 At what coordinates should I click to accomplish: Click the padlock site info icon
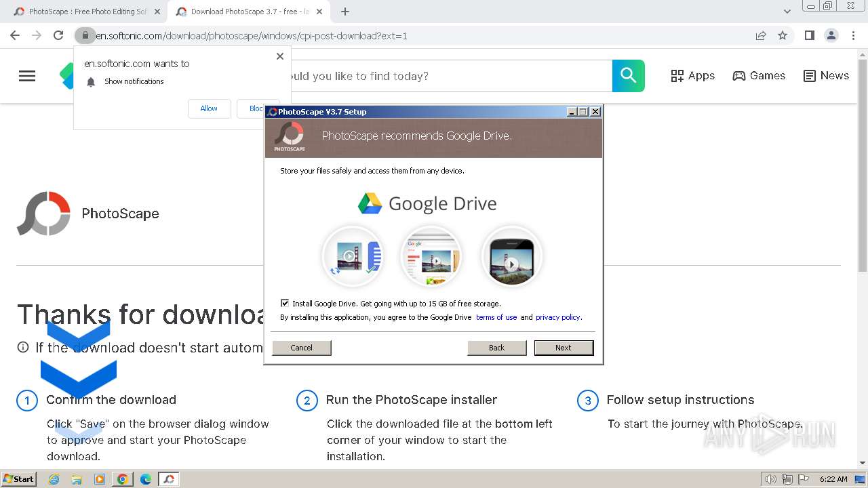pyautogui.click(x=85, y=35)
